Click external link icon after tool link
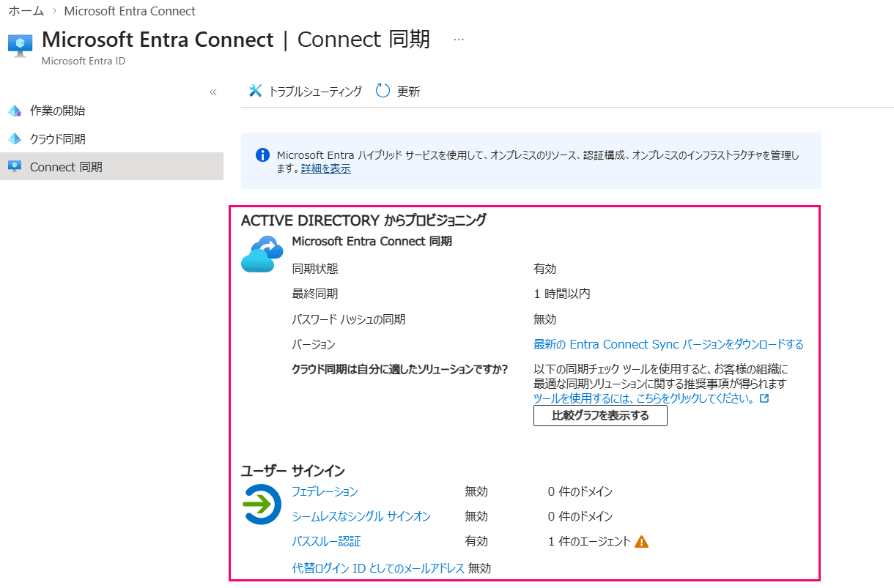This screenshot has width=894, height=588. coord(764,398)
